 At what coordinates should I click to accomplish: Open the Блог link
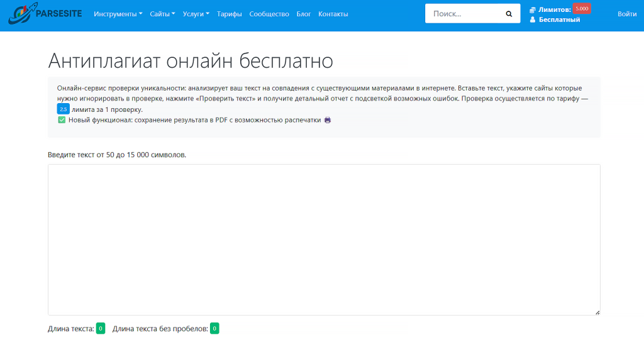click(304, 14)
